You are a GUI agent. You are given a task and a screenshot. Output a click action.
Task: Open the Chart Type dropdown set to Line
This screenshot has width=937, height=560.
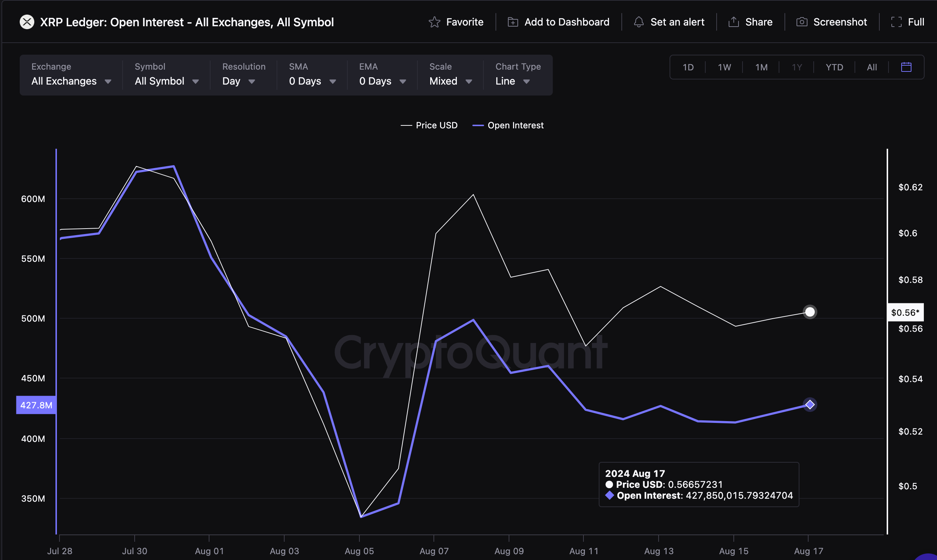pos(518,75)
